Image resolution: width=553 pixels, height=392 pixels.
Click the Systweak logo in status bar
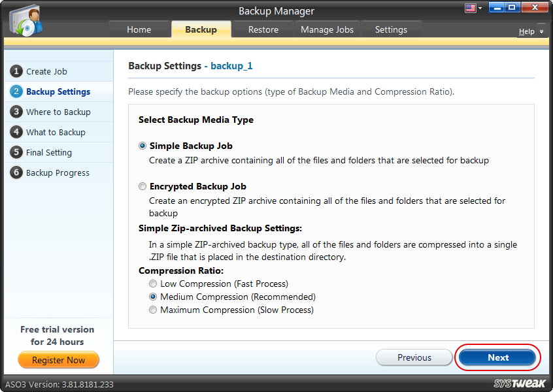520,384
